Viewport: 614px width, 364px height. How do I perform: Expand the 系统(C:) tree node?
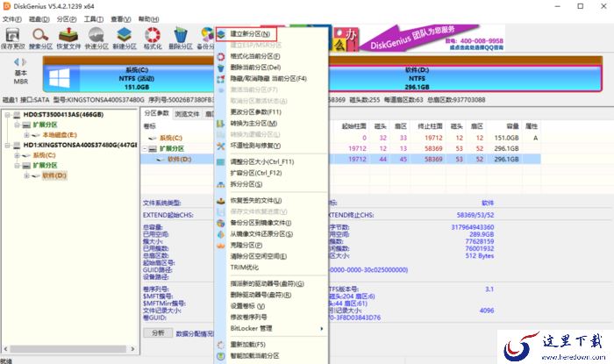(17, 155)
